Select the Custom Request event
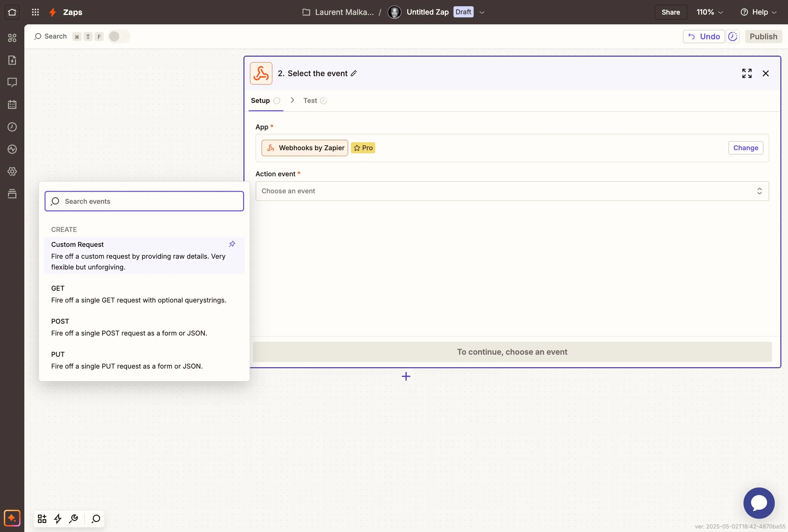Screen dimensions: 788x532 tap(144, 256)
